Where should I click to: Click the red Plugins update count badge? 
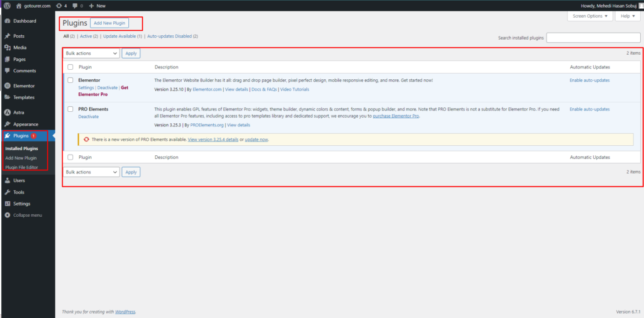tap(34, 136)
